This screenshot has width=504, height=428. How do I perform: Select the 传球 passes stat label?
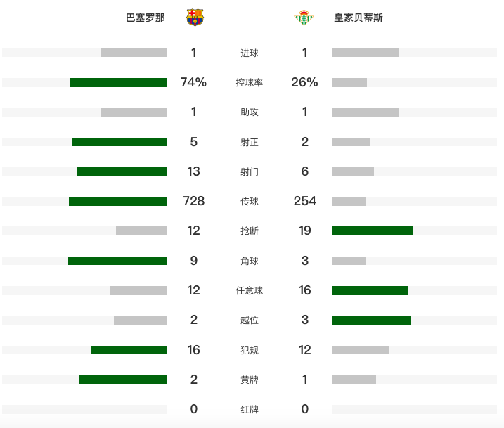pyautogui.click(x=250, y=202)
